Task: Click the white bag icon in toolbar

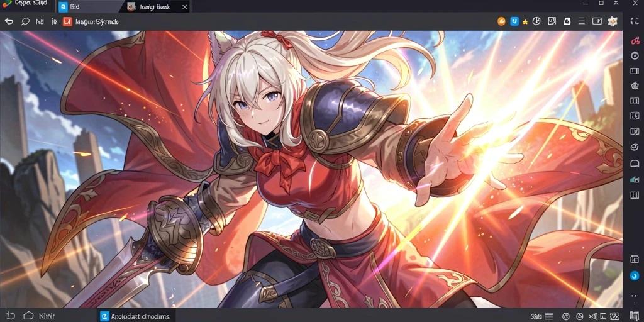Action: pyautogui.click(x=567, y=21)
